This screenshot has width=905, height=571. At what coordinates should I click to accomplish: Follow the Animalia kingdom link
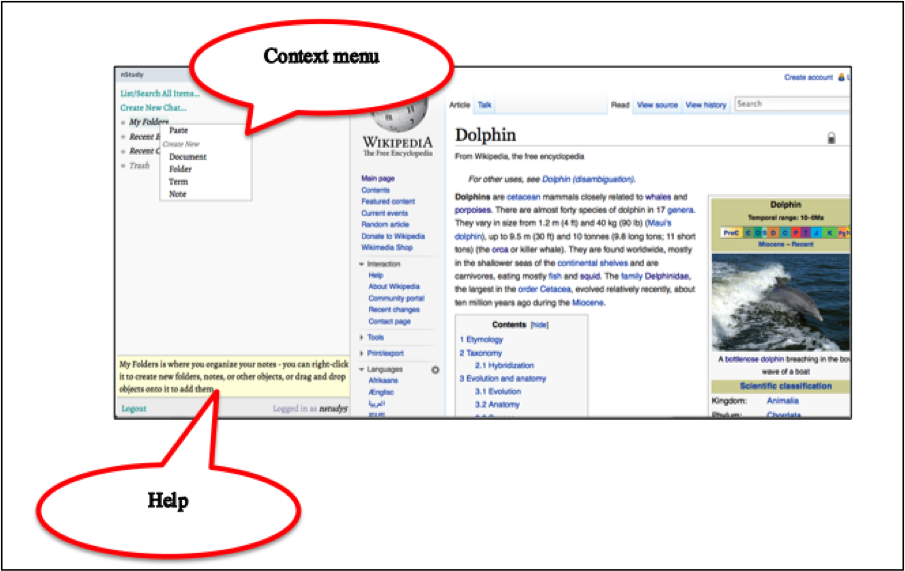(783, 401)
